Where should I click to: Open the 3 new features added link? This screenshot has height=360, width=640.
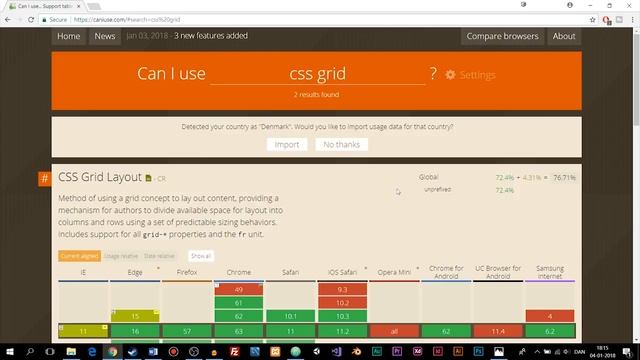[211, 36]
